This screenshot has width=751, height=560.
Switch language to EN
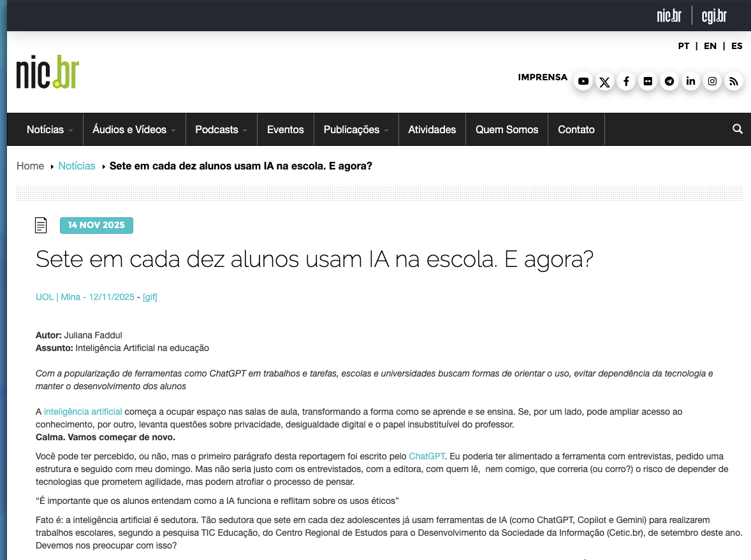(710, 46)
